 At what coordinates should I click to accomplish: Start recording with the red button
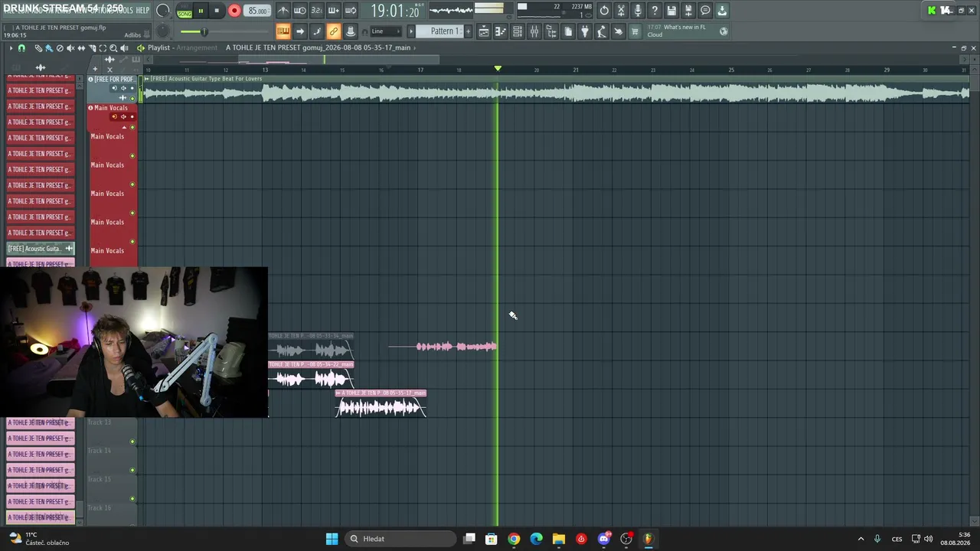click(x=234, y=11)
